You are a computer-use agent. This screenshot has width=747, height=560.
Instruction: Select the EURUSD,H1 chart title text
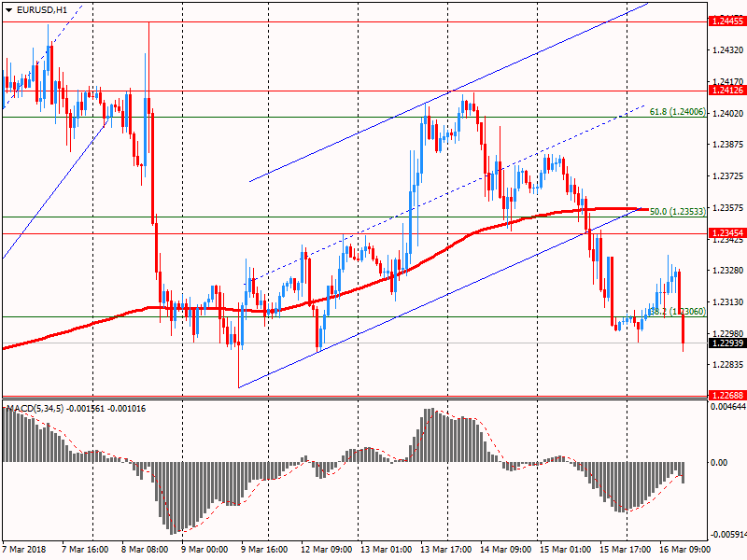42,10
